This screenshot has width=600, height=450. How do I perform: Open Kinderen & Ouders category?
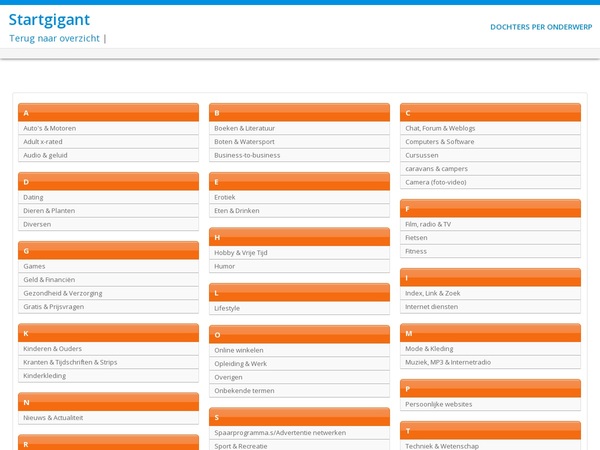pos(108,349)
